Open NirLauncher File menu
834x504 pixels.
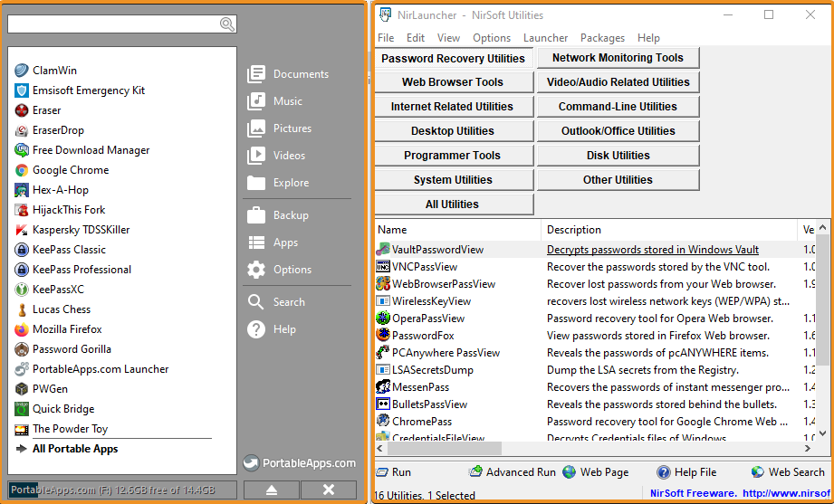[386, 38]
